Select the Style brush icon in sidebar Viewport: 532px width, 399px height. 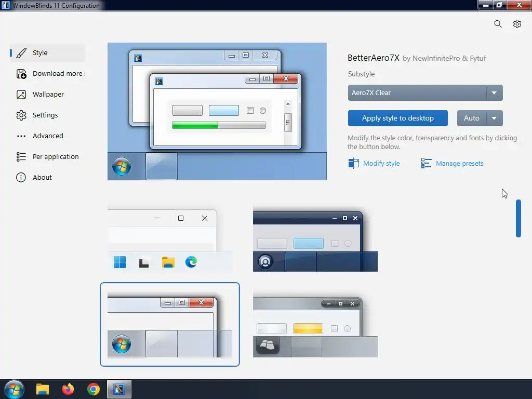(x=21, y=53)
